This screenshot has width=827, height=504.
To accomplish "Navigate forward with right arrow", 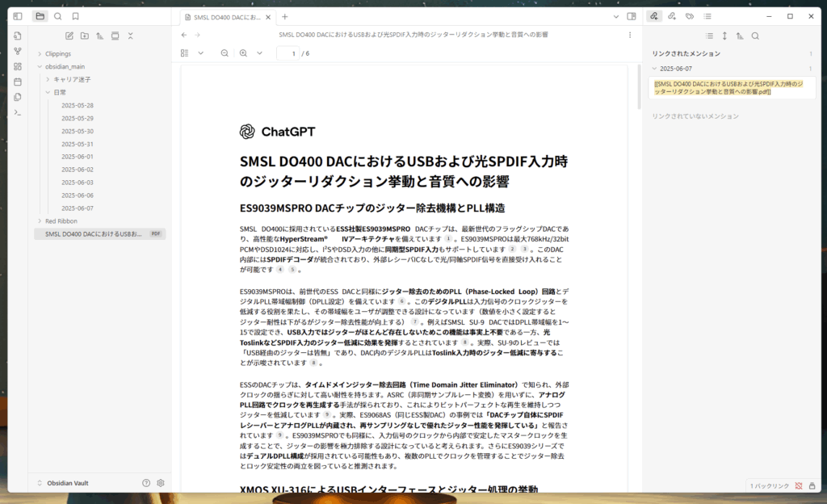I will coord(198,35).
